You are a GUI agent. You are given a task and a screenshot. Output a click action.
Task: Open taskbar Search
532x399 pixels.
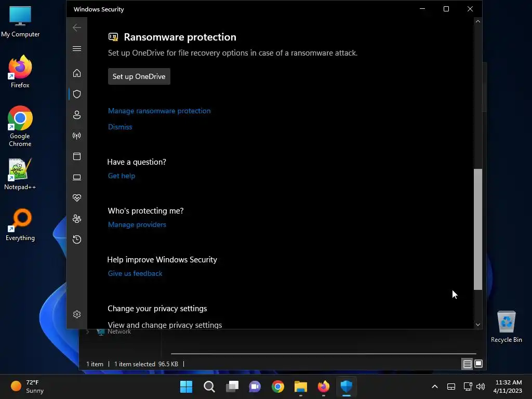(209, 387)
